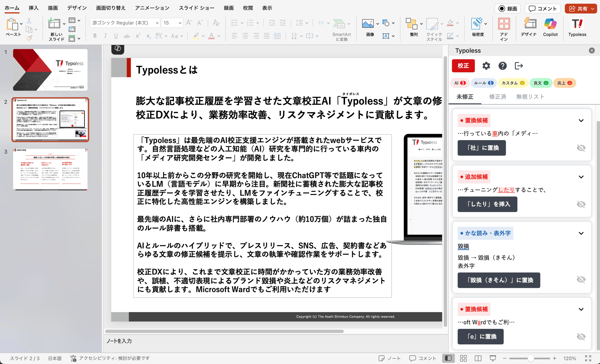Open the 校閲 ribbon tab
Viewport: 600px width, 364px height.
pos(248,8)
